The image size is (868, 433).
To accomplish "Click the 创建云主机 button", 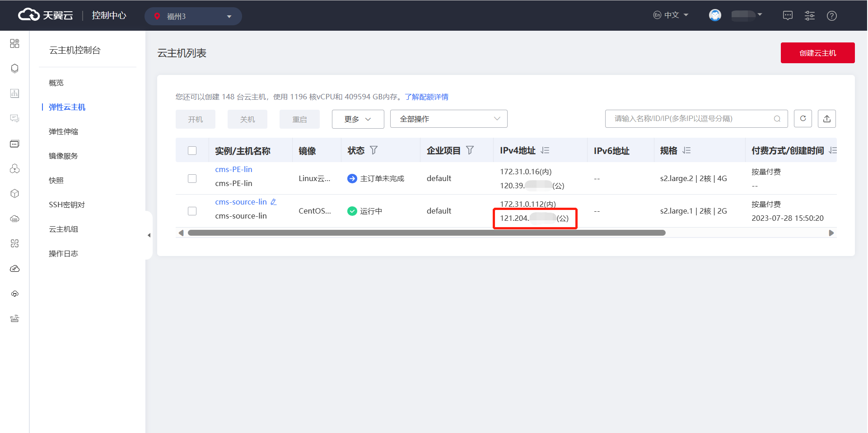I will (818, 53).
